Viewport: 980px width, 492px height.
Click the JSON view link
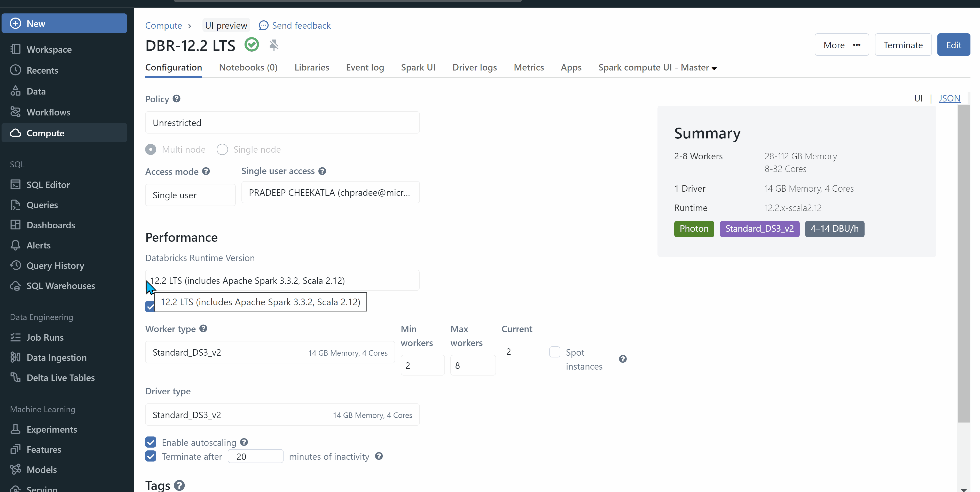coord(949,98)
